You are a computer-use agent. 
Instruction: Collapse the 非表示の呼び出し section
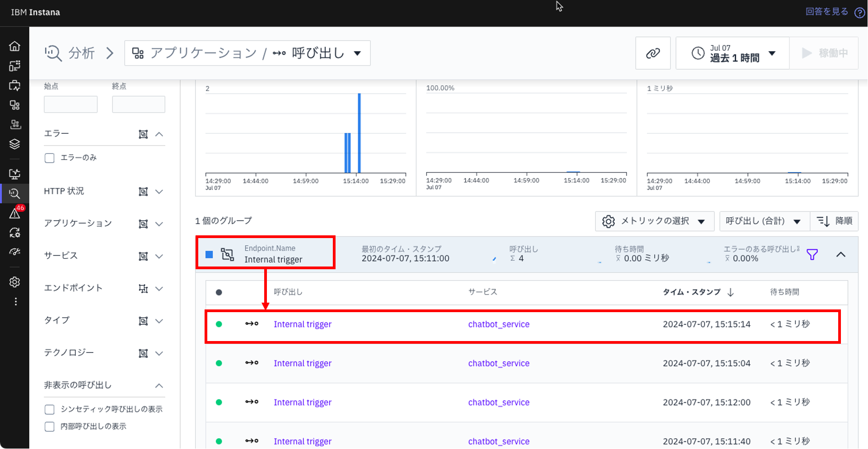pyautogui.click(x=159, y=386)
